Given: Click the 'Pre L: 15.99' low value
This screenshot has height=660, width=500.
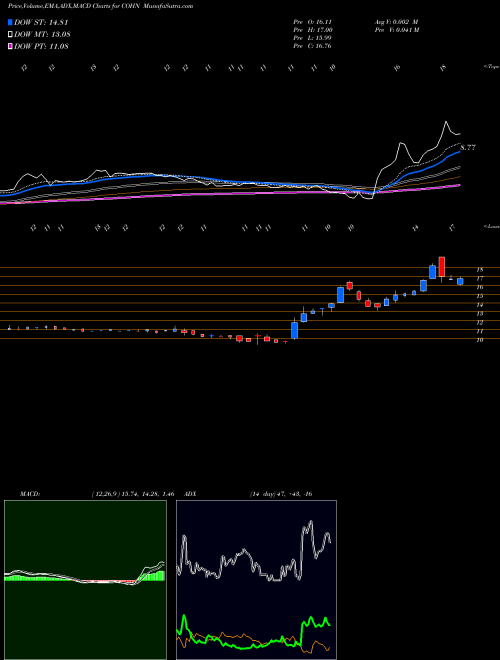Looking at the screenshot, I should (313, 38).
